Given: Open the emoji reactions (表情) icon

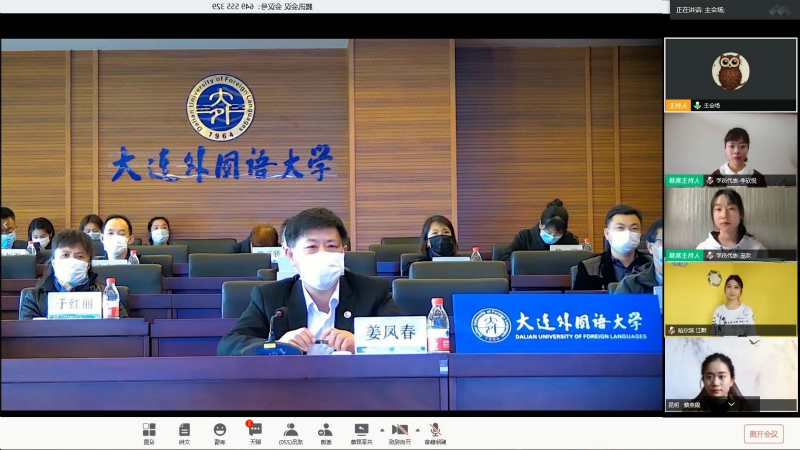Looking at the screenshot, I should (220, 432).
